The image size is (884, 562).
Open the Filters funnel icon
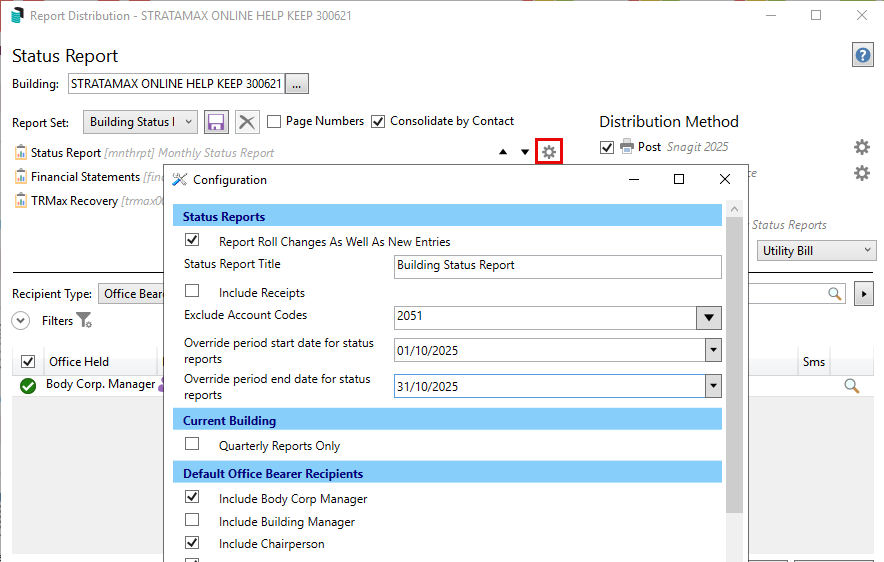[x=84, y=320]
